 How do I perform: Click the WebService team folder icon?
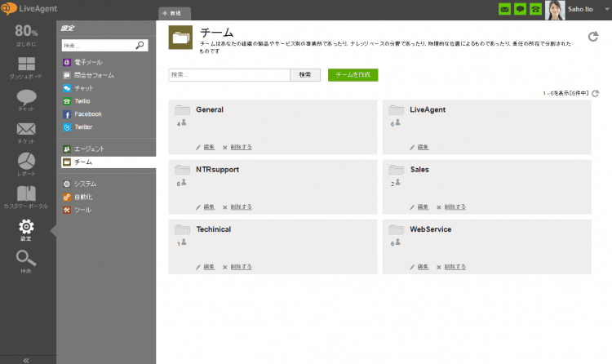(396, 229)
